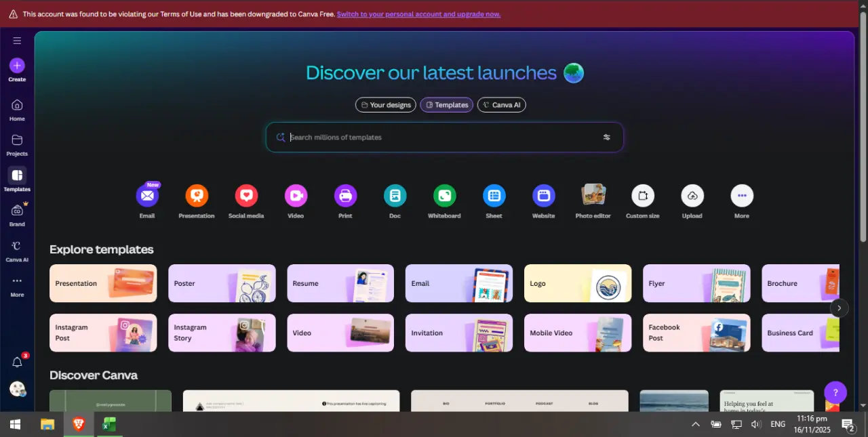Open notifications bell icon

pyautogui.click(x=18, y=362)
